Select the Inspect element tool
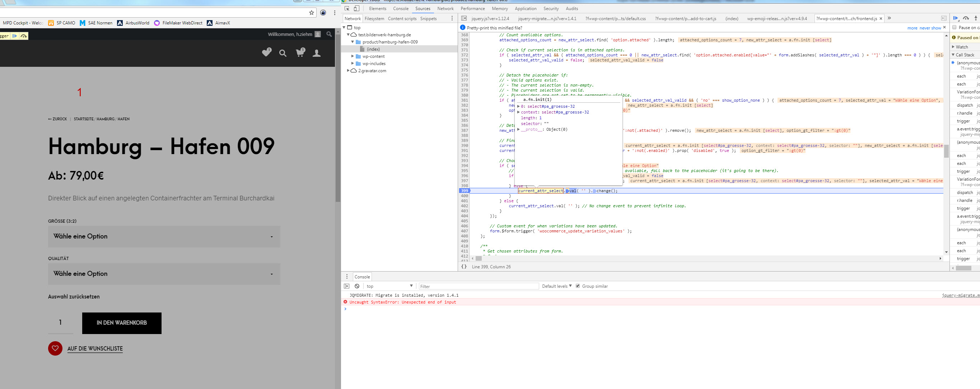The height and width of the screenshot is (389, 980). [x=347, y=8]
